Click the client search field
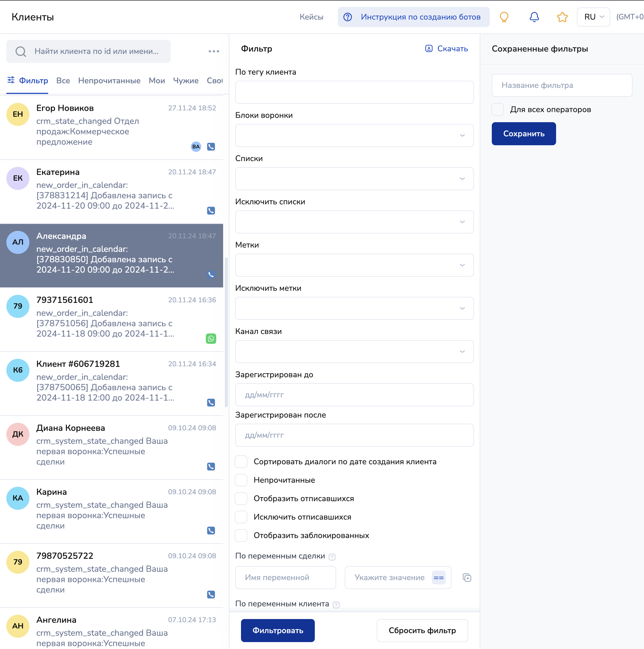The width and height of the screenshot is (644, 649). click(88, 51)
